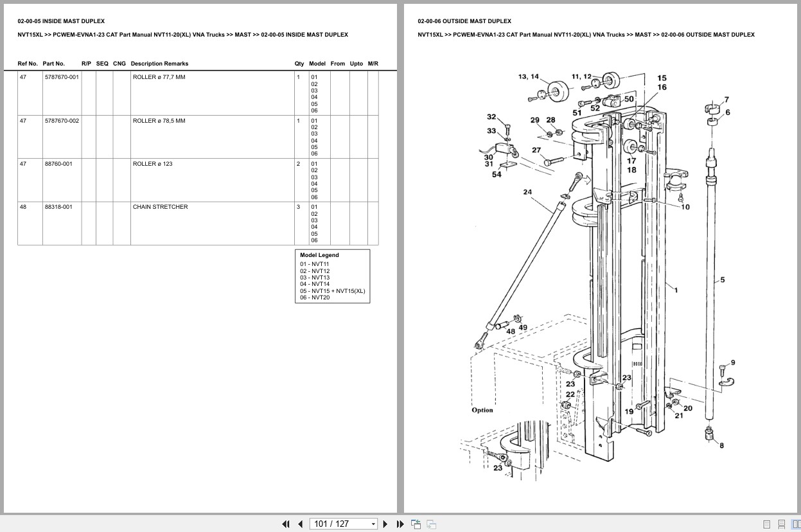Click the Option label in the diagram
The width and height of the screenshot is (801, 532).
click(482, 410)
